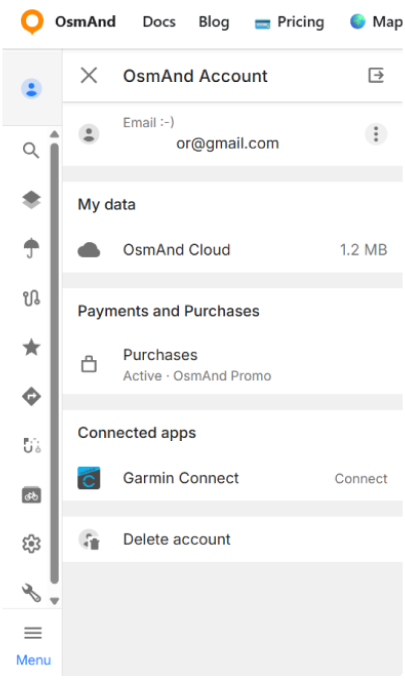
Task: Open the settings gear in the sidebar
Action: 31,544
